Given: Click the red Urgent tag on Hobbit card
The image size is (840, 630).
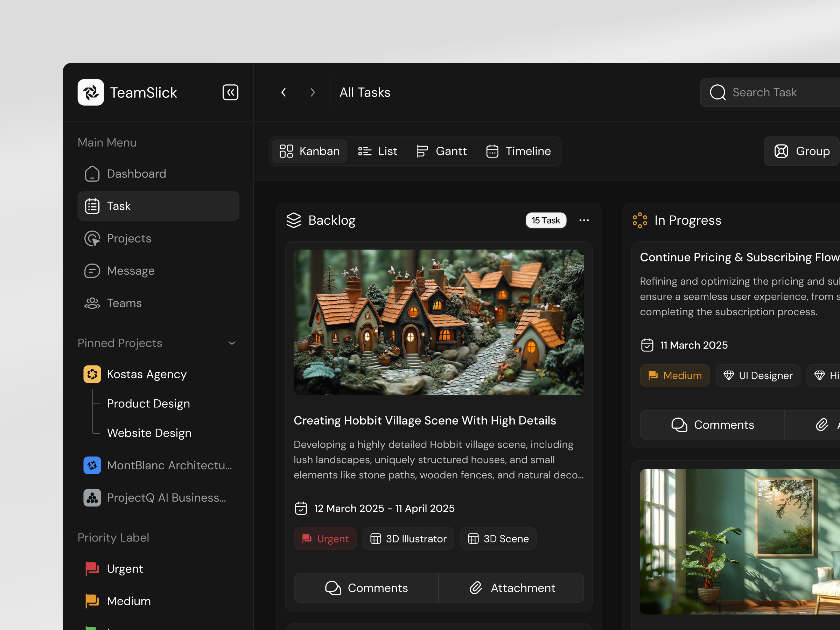Looking at the screenshot, I should (325, 539).
